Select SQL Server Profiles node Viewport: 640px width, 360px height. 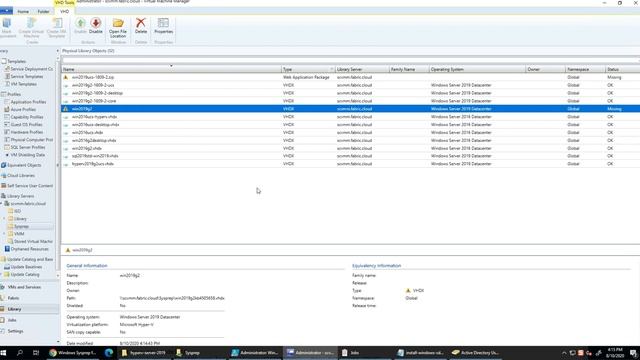(x=25, y=147)
